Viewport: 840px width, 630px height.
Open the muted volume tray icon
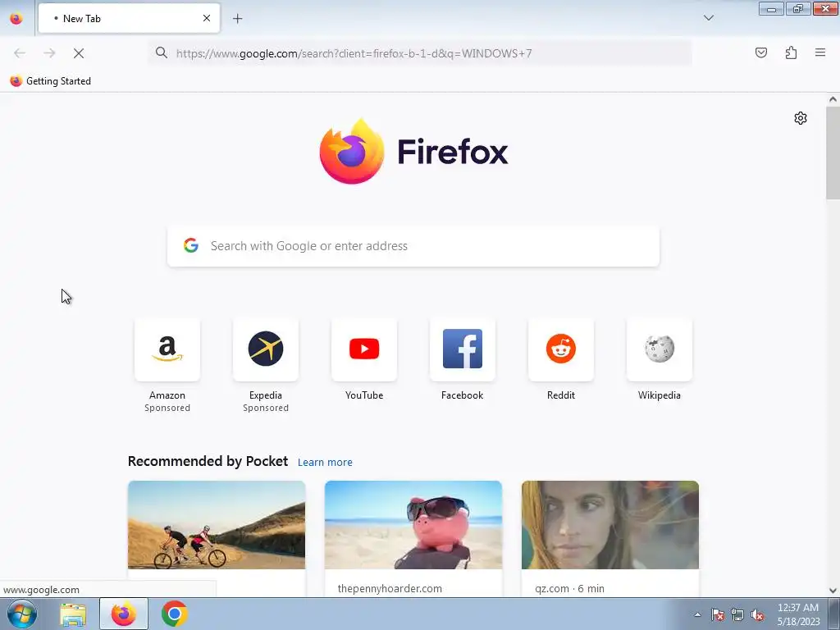(757, 614)
